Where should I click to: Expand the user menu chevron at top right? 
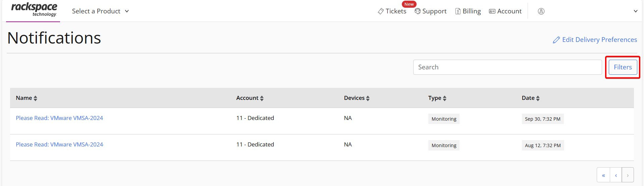click(635, 11)
